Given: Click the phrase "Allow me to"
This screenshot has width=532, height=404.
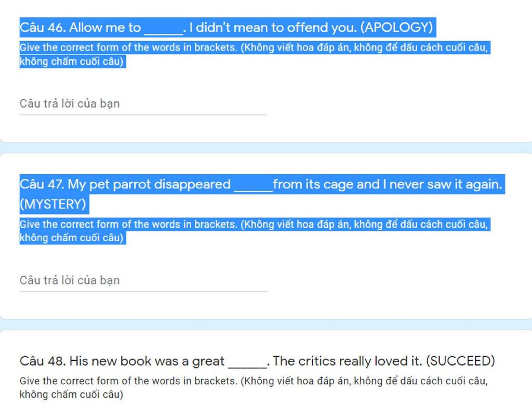Looking at the screenshot, I should click(x=105, y=27).
